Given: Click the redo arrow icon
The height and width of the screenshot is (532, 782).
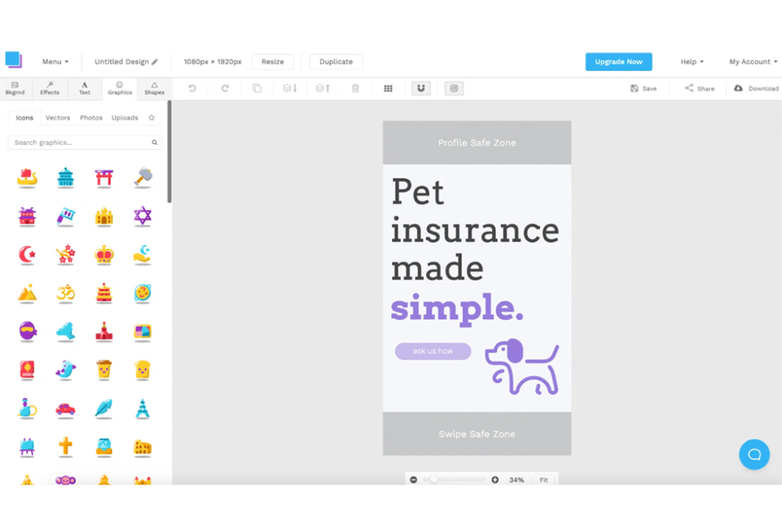Looking at the screenshot, I should pos(225,89).
